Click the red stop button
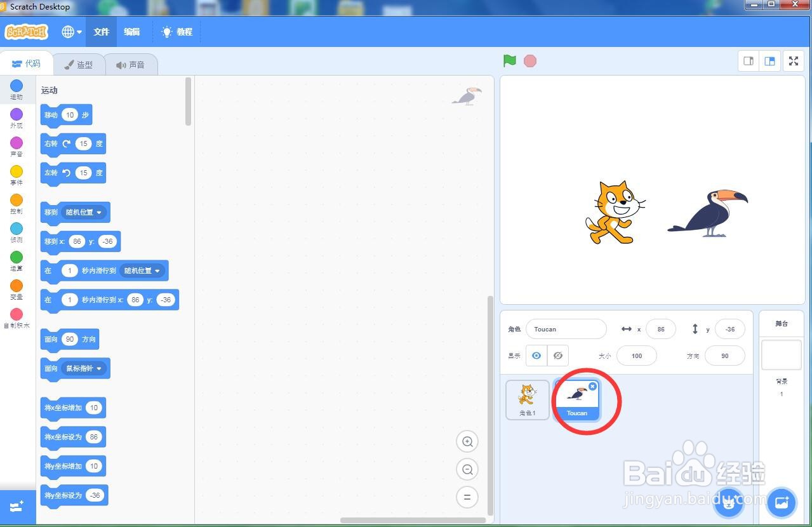This screenshot has width=812, height=527. tap(530, 61)
